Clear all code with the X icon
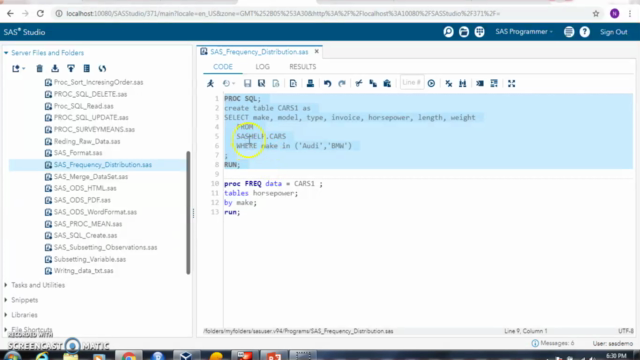 [449, 83]
